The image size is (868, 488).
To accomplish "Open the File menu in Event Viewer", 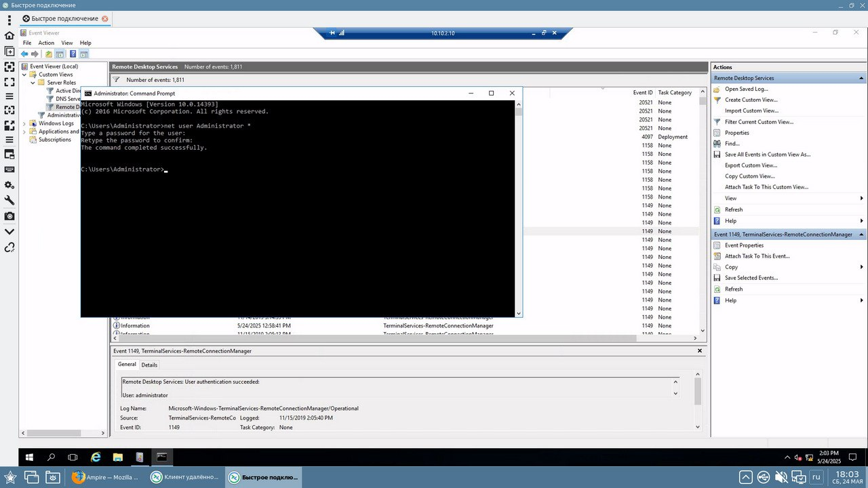I will 27,43.
